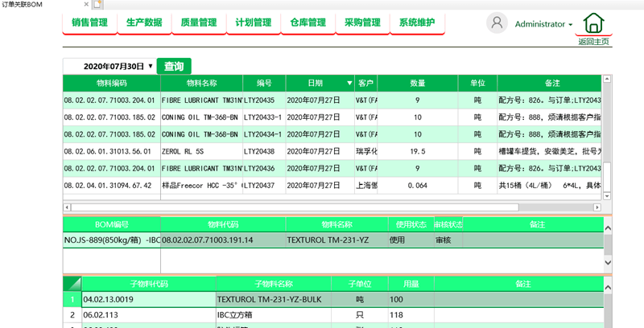Select order row LTY20435

pos(332,100)
